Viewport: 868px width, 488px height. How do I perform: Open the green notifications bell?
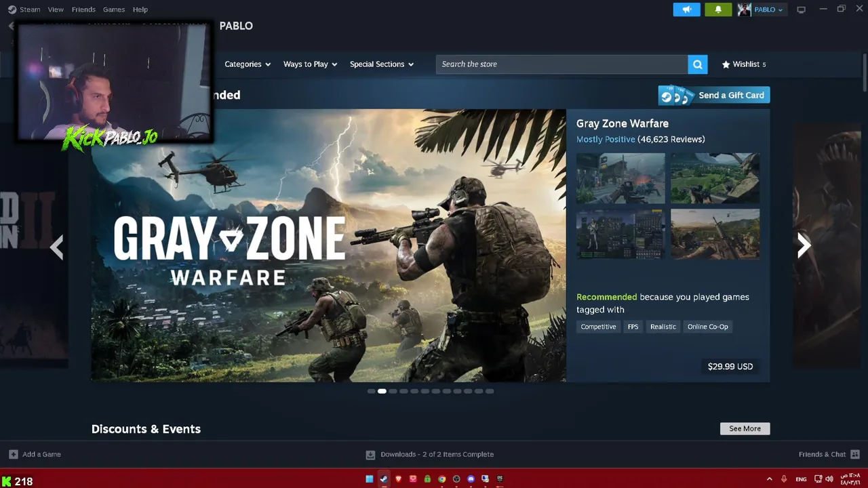coord(718,9)
